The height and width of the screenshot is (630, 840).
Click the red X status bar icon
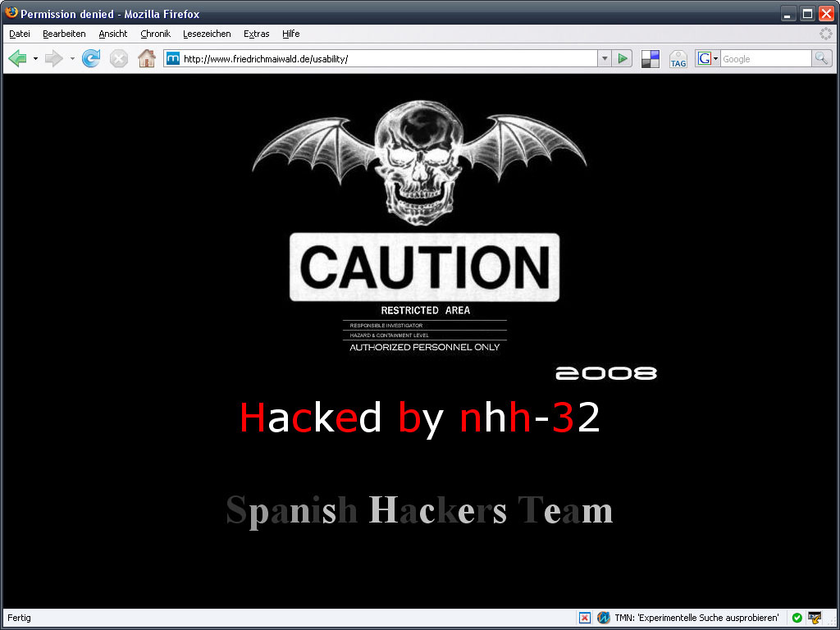coord(585,618)
